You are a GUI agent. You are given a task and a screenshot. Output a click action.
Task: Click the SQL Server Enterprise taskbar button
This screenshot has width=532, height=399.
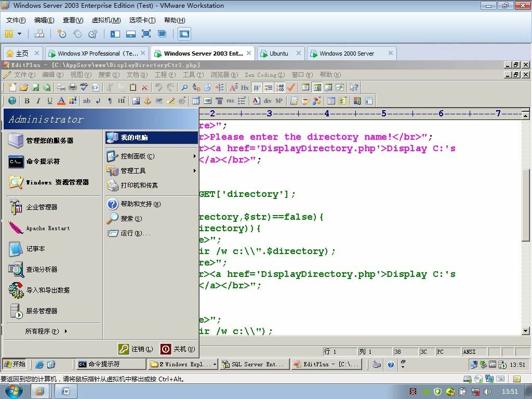[255, 364]
